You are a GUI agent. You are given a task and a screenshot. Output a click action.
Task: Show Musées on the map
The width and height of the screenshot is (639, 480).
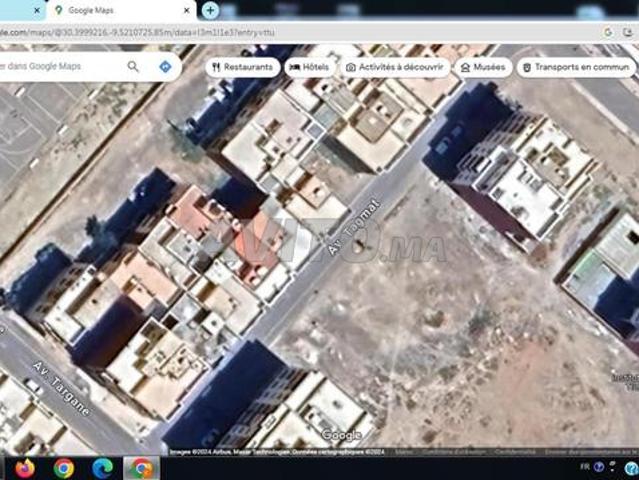(x=483, y=67)
